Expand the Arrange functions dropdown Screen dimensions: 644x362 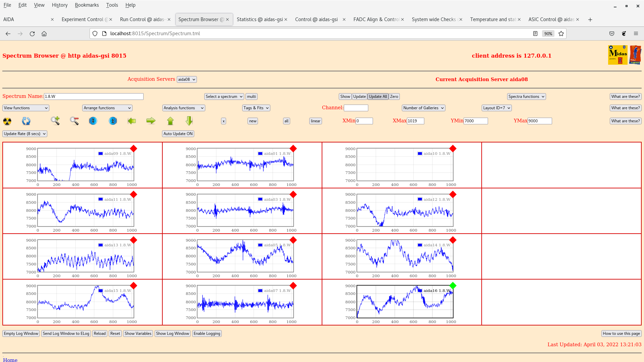[107, 108]
